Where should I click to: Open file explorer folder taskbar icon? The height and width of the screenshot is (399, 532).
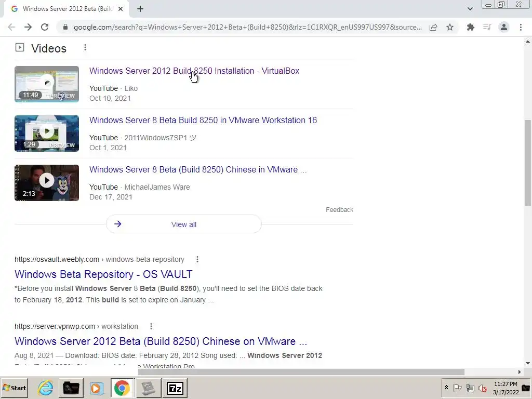pos(71,388)
